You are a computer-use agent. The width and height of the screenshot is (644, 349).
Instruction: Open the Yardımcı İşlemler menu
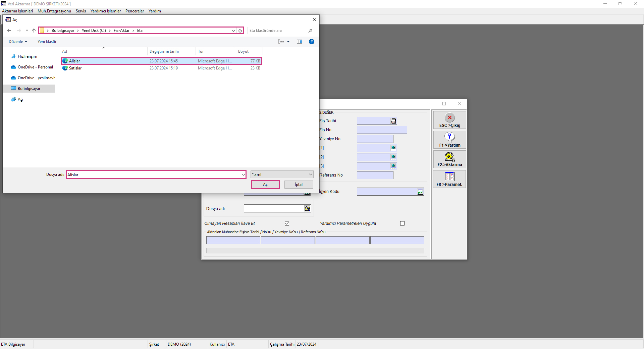[105, 11]
